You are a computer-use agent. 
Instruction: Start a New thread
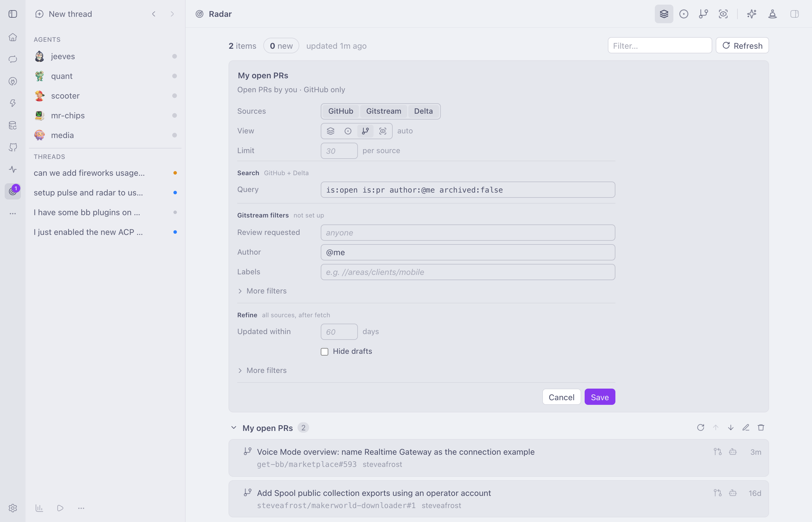point(64,14)
